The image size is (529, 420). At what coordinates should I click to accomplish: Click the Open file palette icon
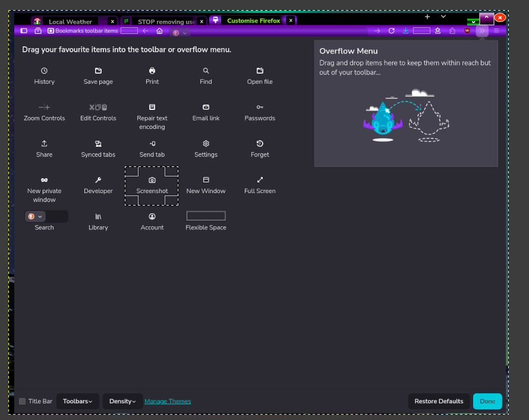[260, 71]
